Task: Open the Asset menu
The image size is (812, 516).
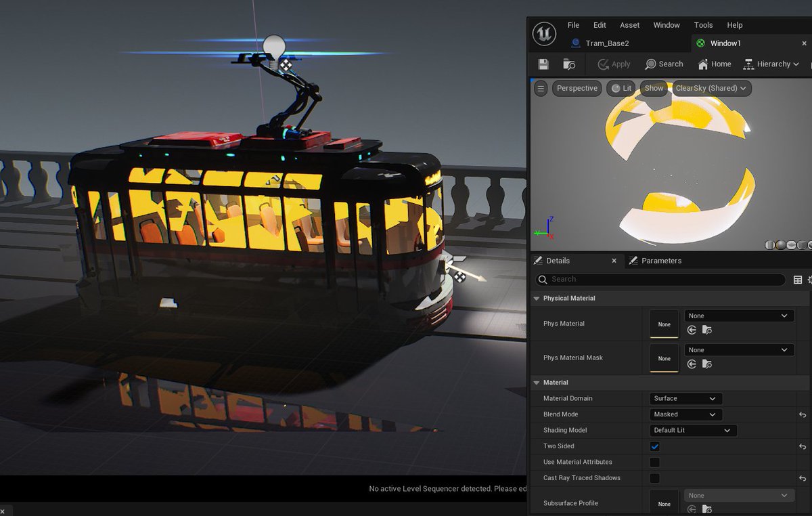Action: click(x=629, y=25)
